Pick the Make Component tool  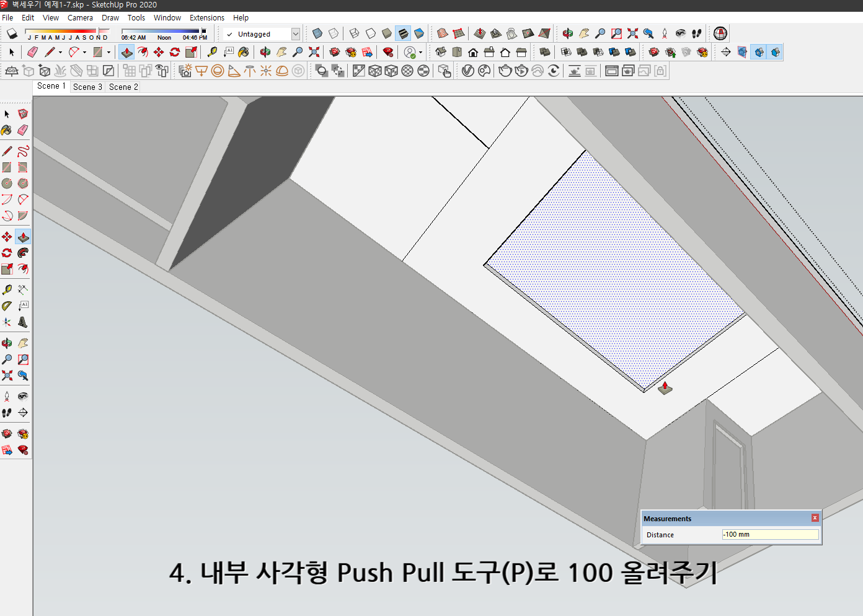tap(23, 114)
